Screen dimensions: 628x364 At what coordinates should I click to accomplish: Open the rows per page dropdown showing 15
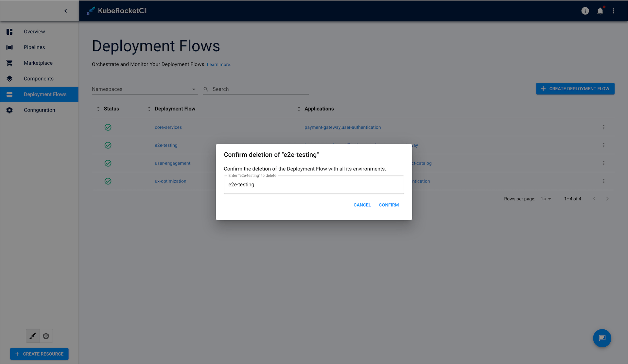pyautogui.click(x=546, y=199)
